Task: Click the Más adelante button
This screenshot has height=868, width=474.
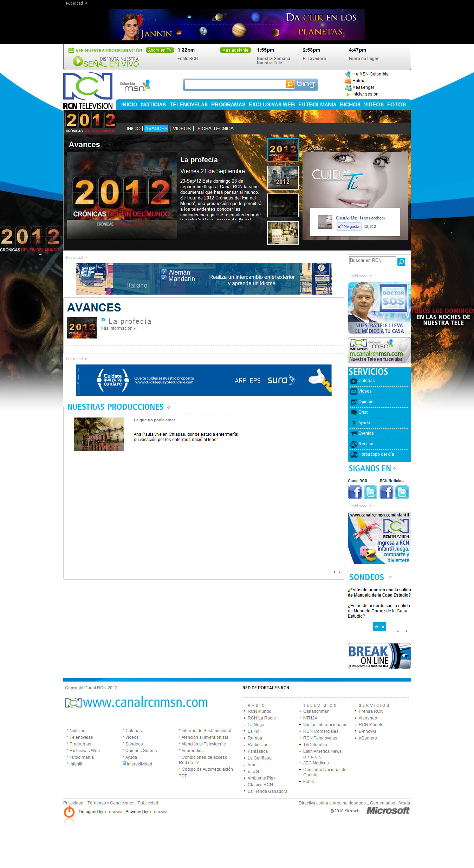Action: [235, 50]
